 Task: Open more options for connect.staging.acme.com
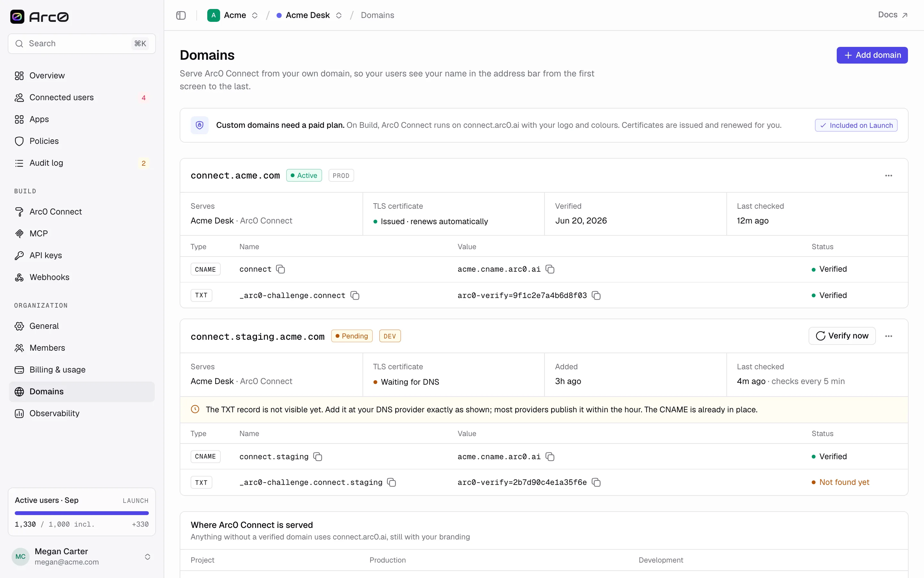(888, 336)
